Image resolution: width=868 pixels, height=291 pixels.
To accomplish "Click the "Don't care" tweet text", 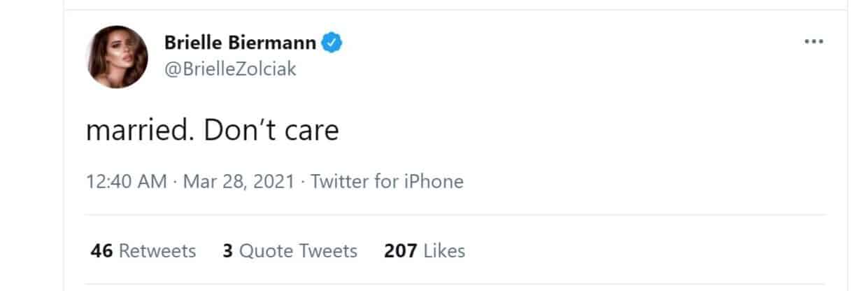I will click(271, 132).
